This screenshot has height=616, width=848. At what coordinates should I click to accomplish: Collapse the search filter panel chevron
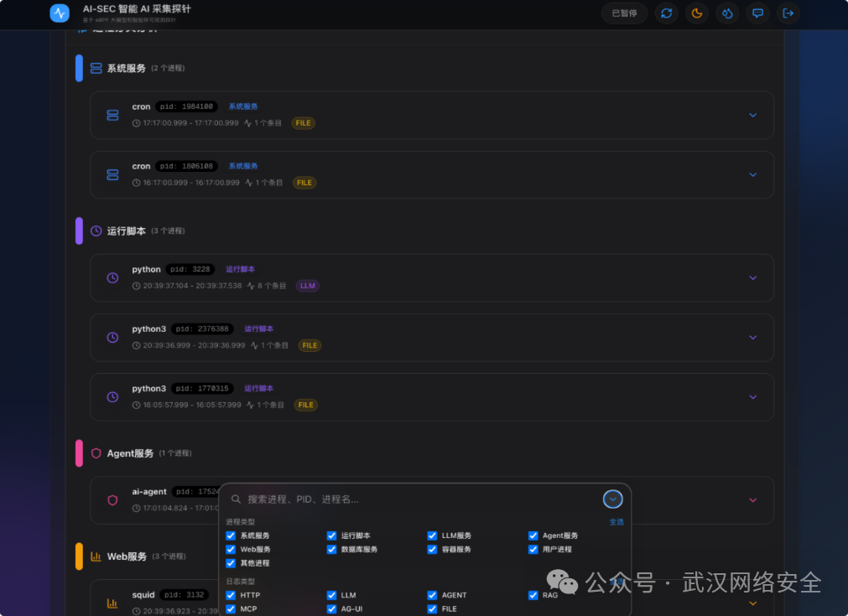(613, 500)
